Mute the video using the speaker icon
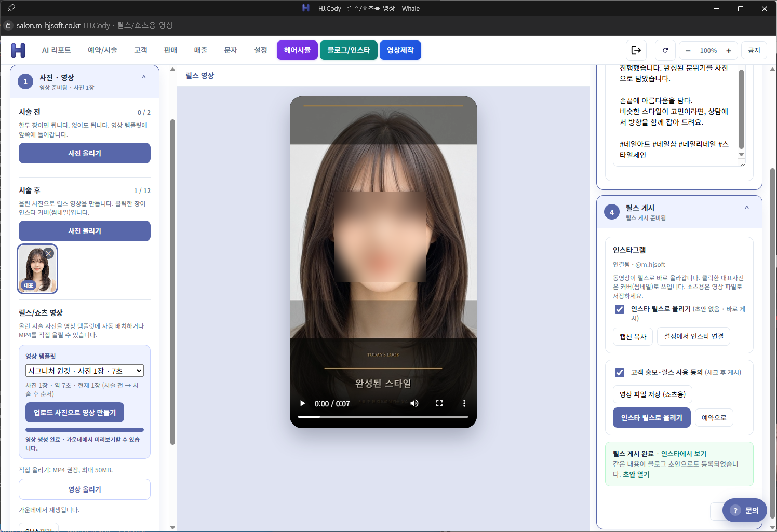The width and height of the screenshot is (777, 532). pyautogui.click(x=414, y=403)
